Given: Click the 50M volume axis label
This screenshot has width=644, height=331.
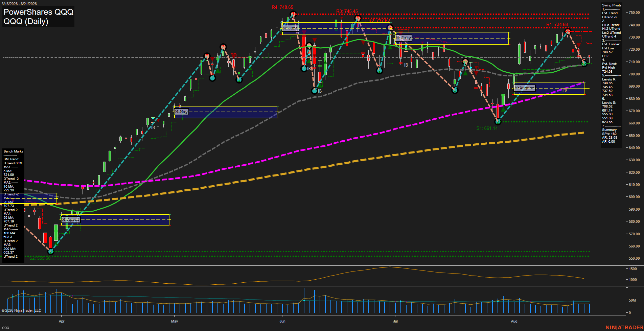Looking at the screenshot, I should (x=632, y=300).
